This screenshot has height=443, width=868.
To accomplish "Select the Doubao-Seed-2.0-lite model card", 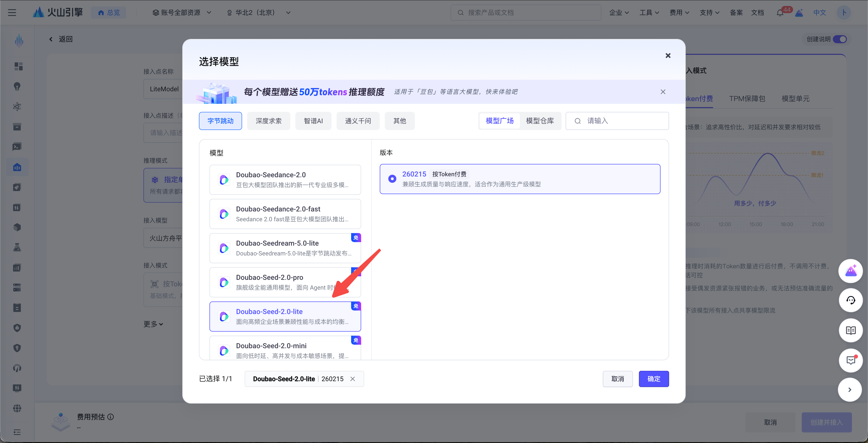I will pyautogui.click(x=285, y=317).
